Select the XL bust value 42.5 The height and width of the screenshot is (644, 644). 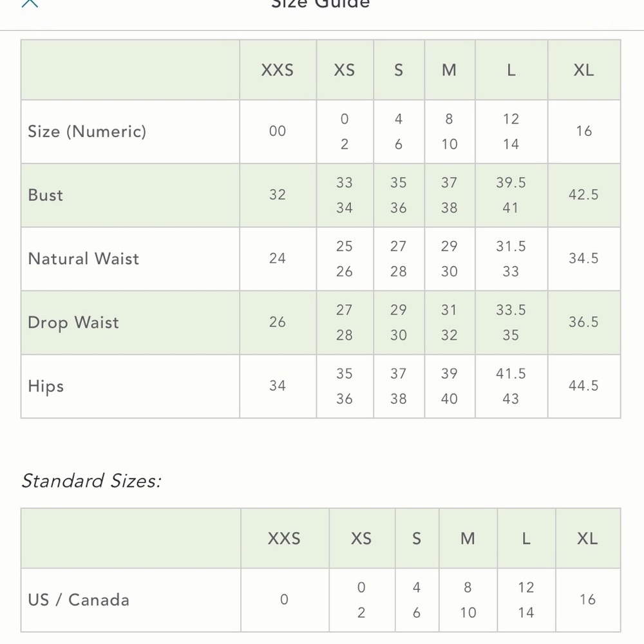coord(583,194)
